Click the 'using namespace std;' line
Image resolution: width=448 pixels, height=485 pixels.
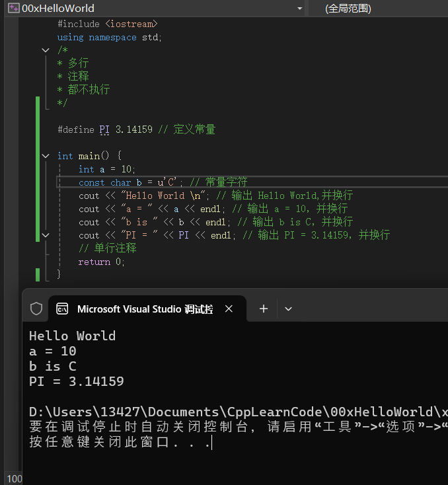pos(109,38)
